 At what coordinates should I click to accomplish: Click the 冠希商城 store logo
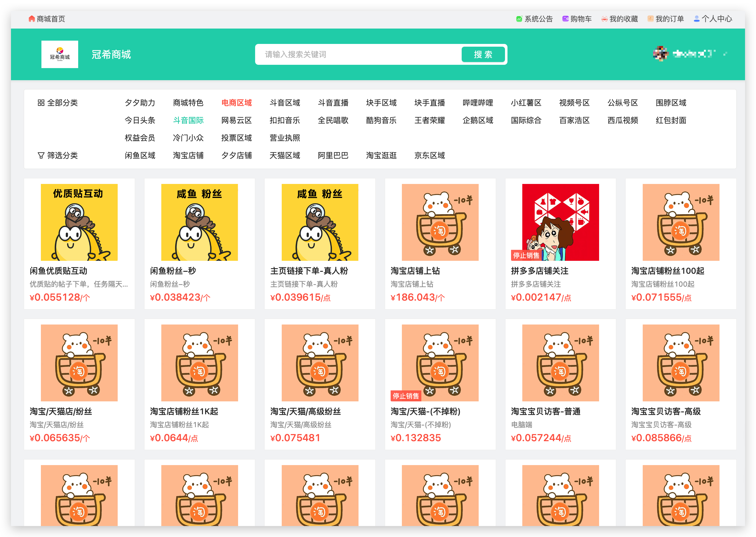[60, 54]
